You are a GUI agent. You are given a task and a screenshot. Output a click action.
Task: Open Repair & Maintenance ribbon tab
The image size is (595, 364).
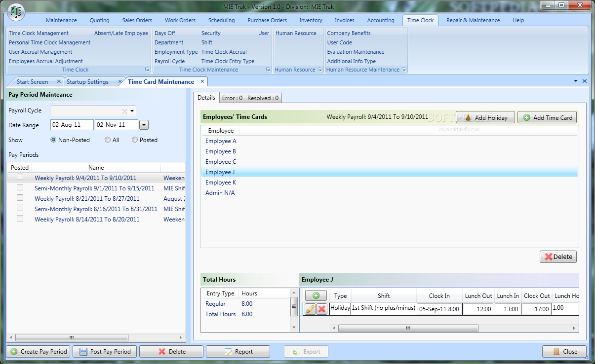[x=473, y=20]
